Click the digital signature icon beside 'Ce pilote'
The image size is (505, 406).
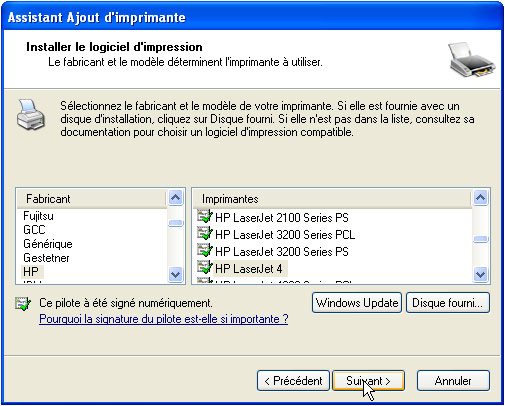[x=23, y=304]
